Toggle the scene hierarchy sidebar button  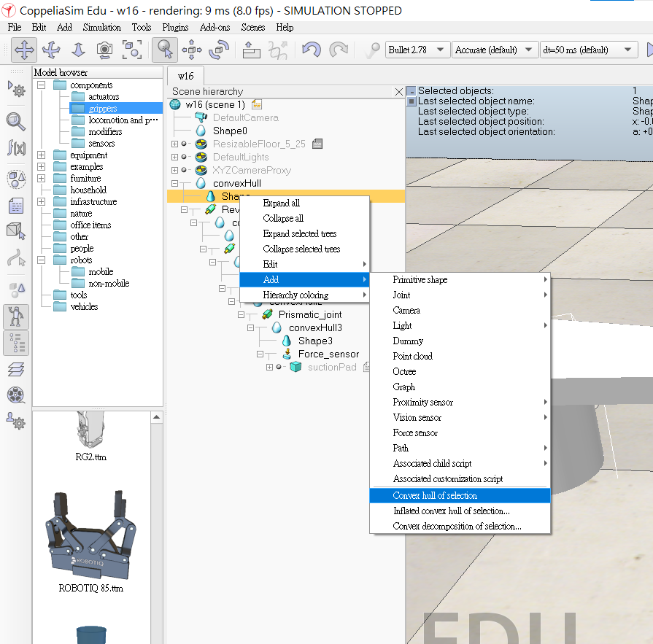16,344
